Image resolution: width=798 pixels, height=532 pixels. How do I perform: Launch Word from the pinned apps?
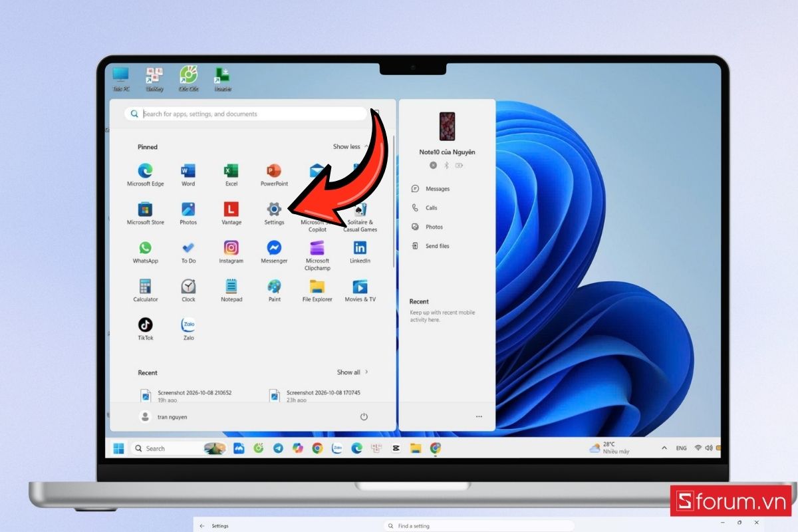coord(188,175)
